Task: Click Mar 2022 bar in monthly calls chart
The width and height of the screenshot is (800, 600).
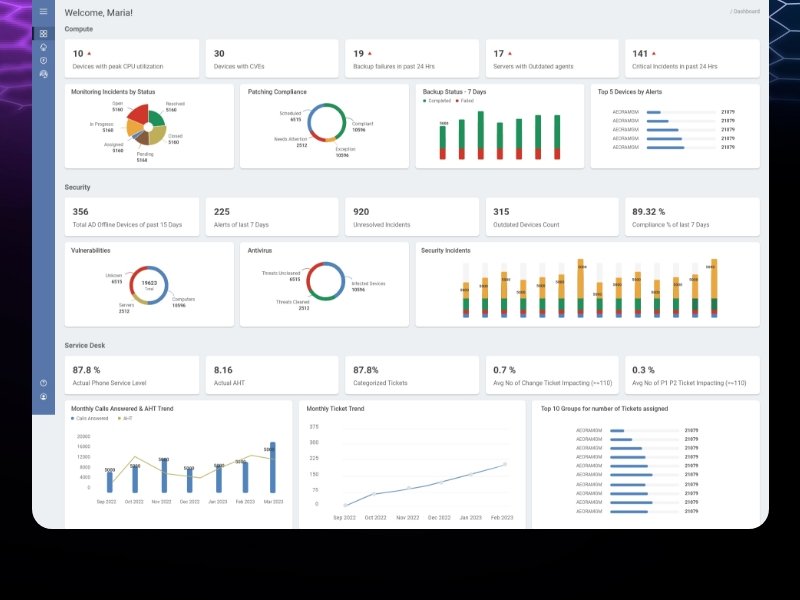Action: (272, 467)
